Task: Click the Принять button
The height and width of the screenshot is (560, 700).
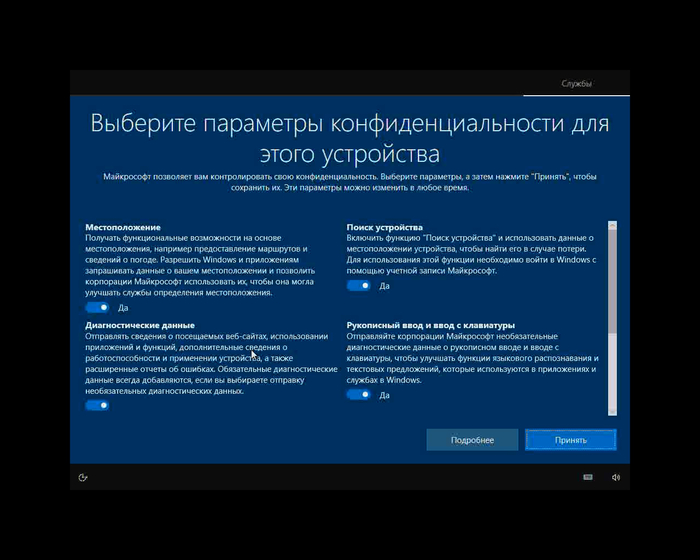Action: 570,440
